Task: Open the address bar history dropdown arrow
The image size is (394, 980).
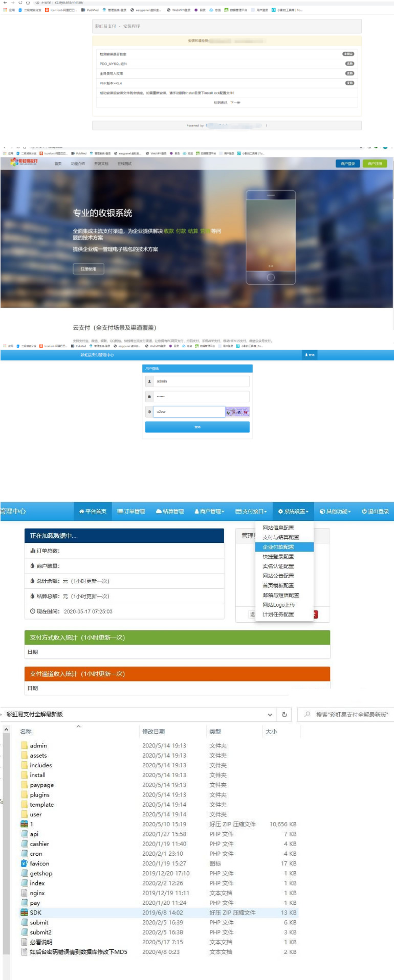Action: [270, 714]
